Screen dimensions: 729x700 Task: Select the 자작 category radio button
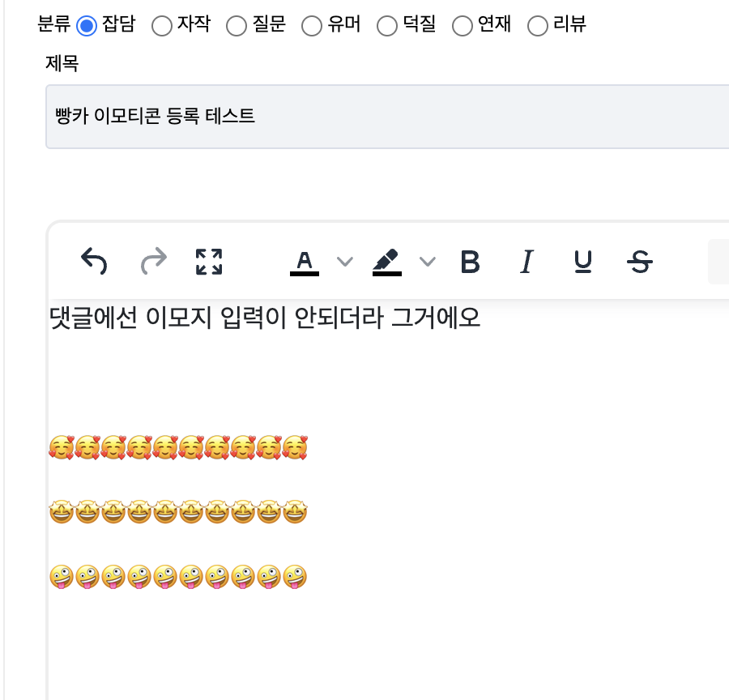tap(162, 26)
